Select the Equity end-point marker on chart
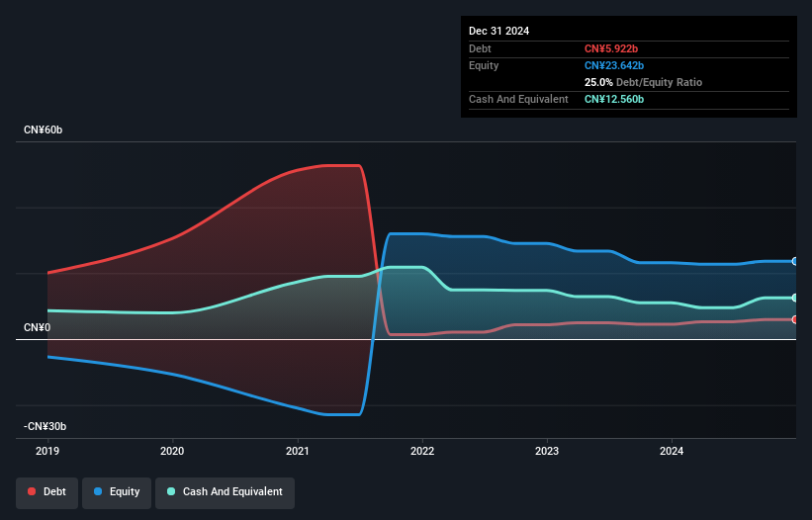Image resolution: width=812 pixels, height=520 pixels. click(794, 261)
